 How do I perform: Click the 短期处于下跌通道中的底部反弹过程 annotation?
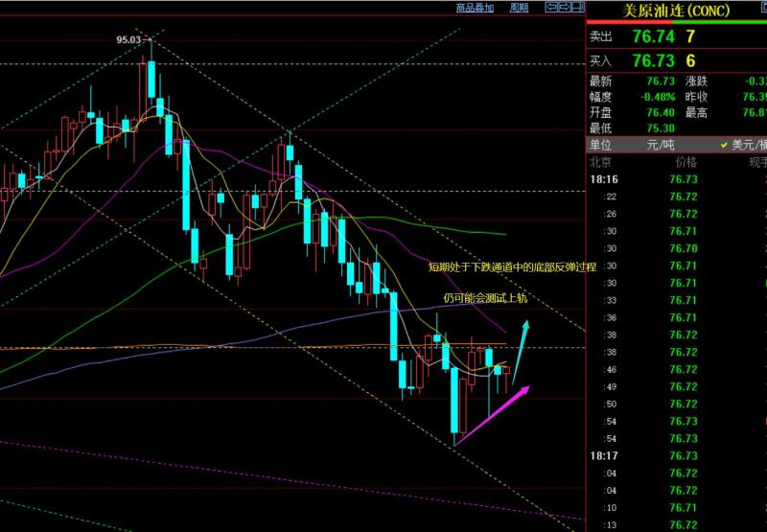coord(512,267)
